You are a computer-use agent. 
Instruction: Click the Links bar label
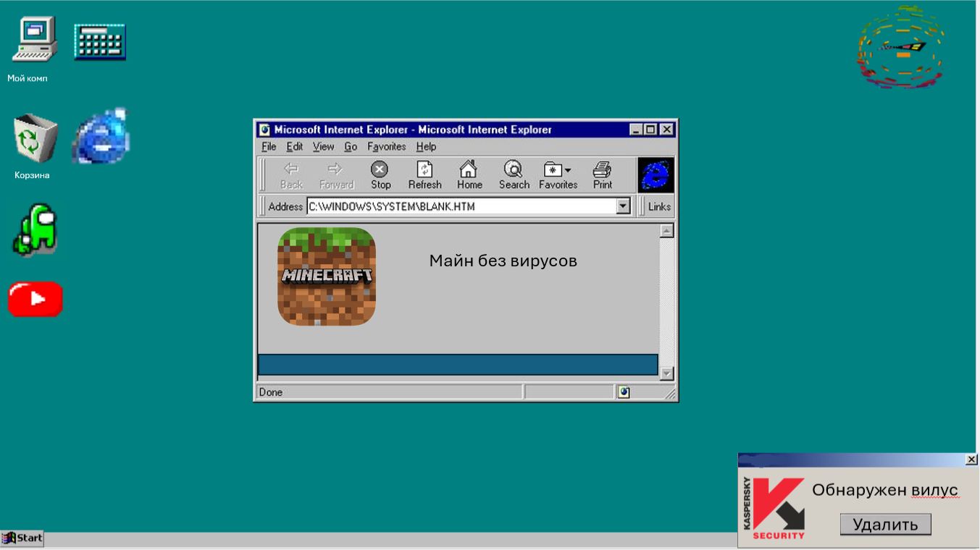pos(659,206)
